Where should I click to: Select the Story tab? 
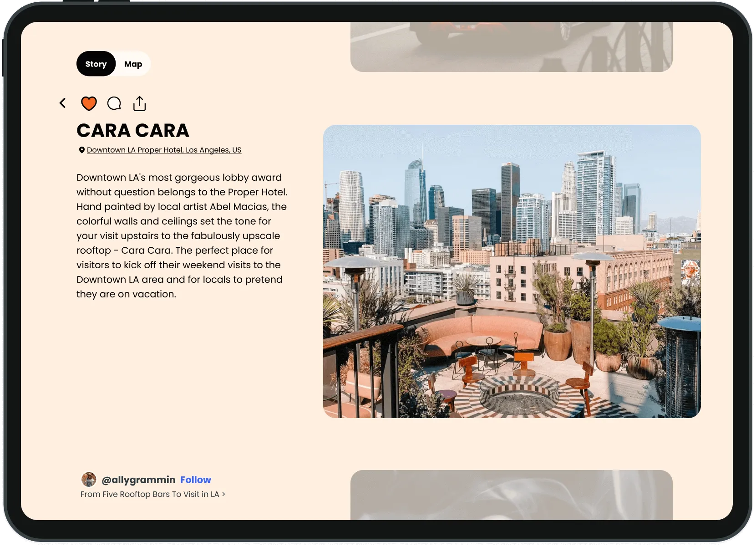click(x=96, y=64)
